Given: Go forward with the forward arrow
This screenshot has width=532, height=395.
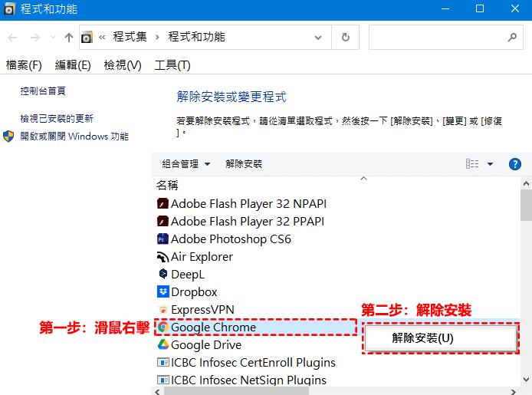Looking at the screenshot, I should [35, 38].
